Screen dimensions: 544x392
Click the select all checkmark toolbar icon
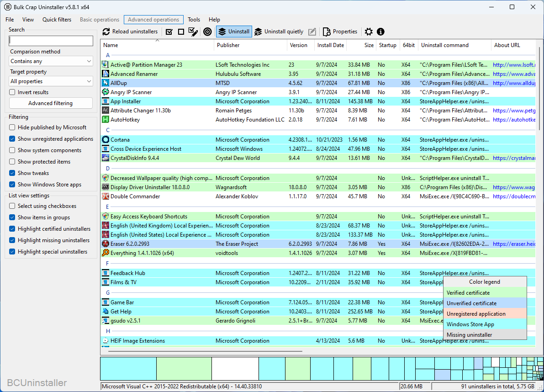click(169, 32)
